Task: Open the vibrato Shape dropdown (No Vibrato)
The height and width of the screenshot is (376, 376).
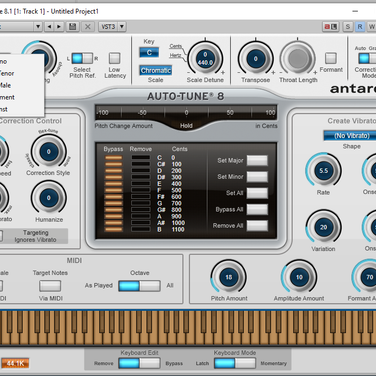Action: pyautogui.click(x=350, y=136)
